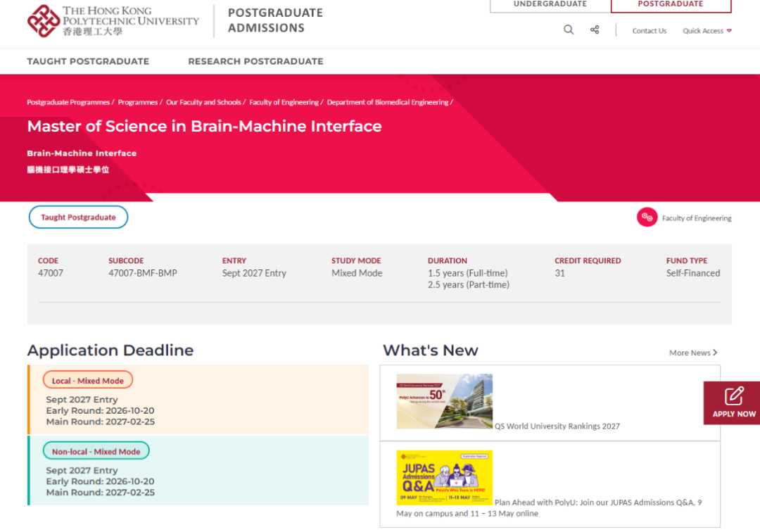The image size is (760, 532).
Task: Click the share icon in header
Action: [x=595, y=30]
